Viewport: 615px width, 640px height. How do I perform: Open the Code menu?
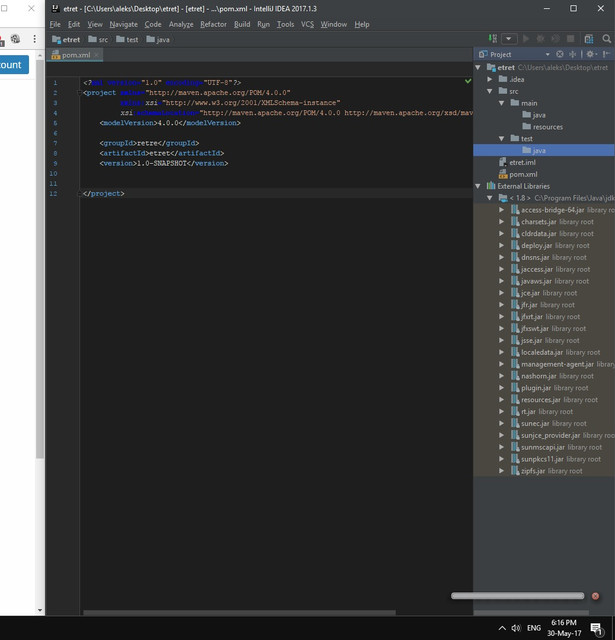(x=153, y=24)
